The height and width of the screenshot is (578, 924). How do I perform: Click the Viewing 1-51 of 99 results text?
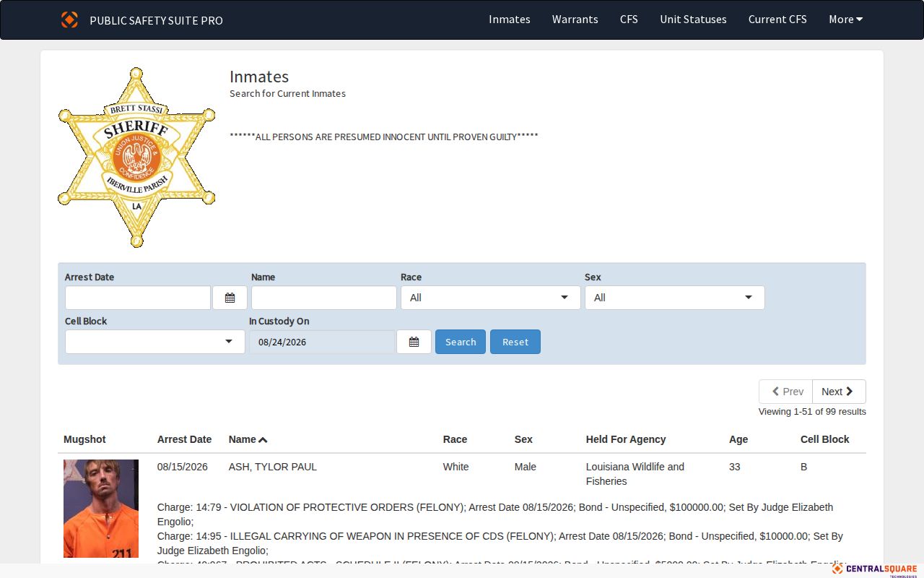[x=812, y=412]
